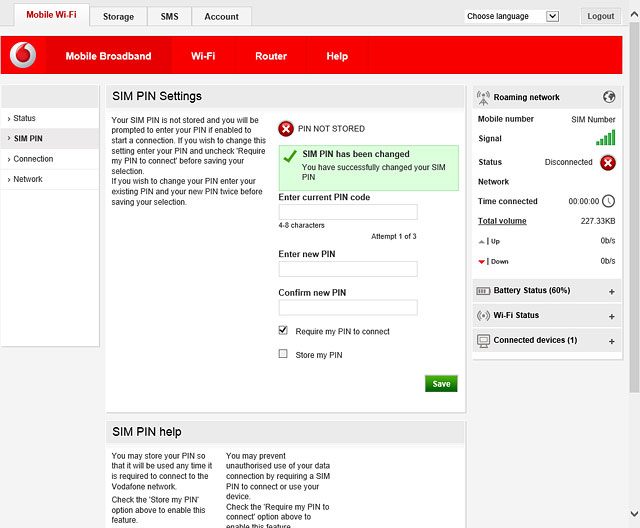Open the Mobile Broadband menu

(109, 56)
